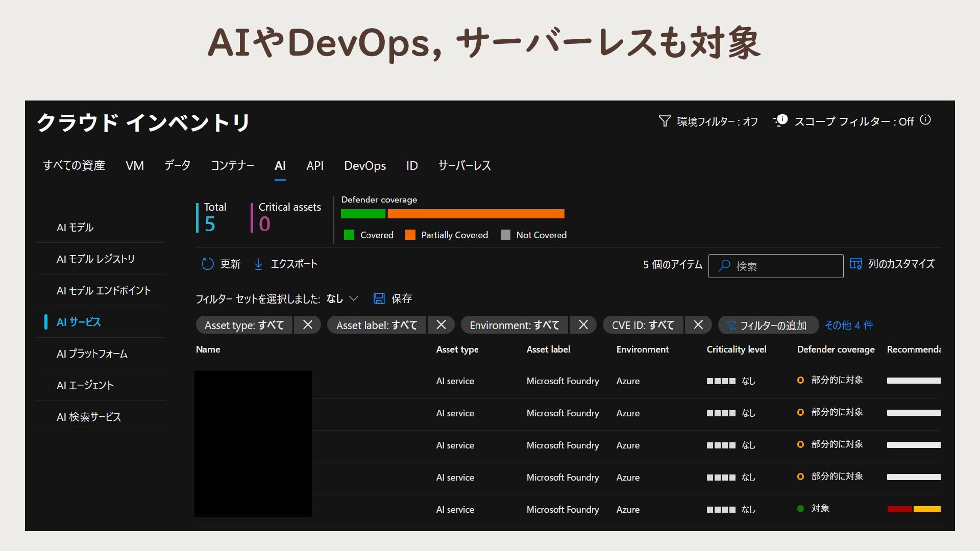Select AI エージェント in the sidebar
Image resolution: width=980 pixels, height=551 pixels.
(x=85, y=385)
